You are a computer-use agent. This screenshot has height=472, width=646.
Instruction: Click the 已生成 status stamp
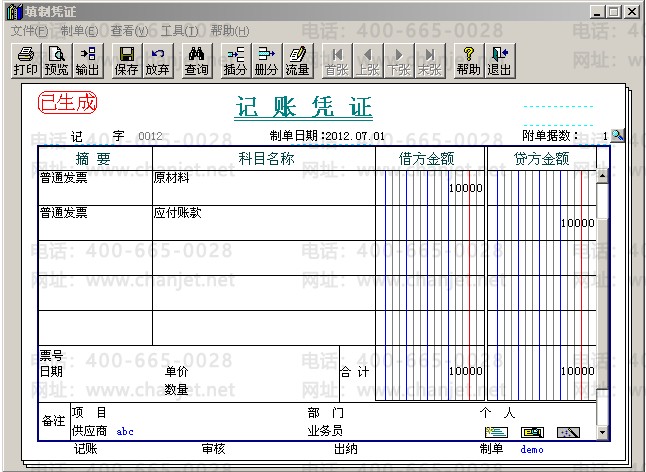[x=68, y=103]
